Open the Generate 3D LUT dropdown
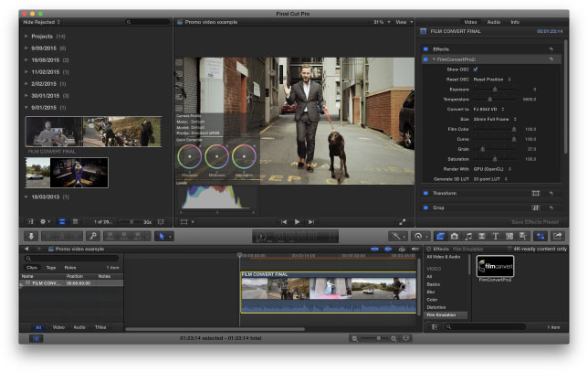The image size is (588, 372). pos(490,179)
